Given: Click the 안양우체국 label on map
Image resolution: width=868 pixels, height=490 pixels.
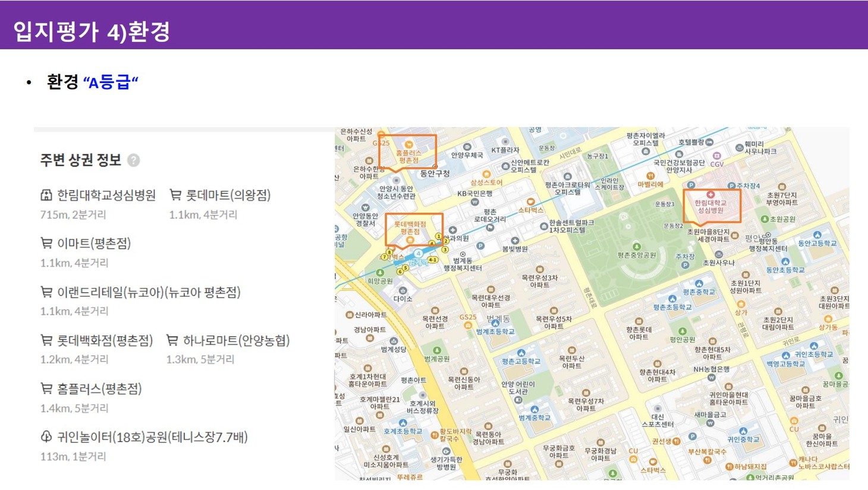Looking at the screenshot, I should [467, 155].
